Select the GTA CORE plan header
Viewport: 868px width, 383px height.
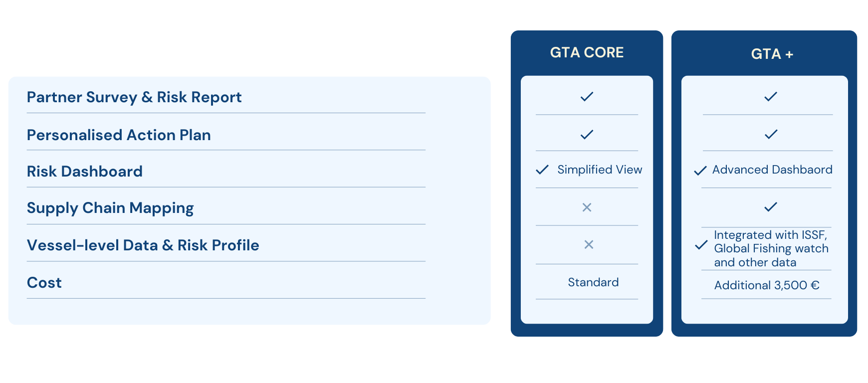coord(587,52)
